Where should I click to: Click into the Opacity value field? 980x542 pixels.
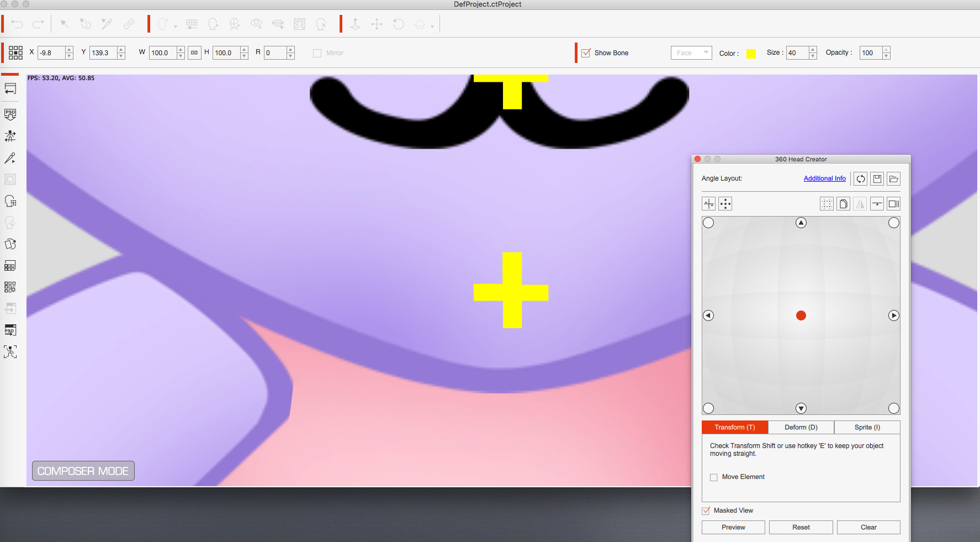click(x=871, y=53)
